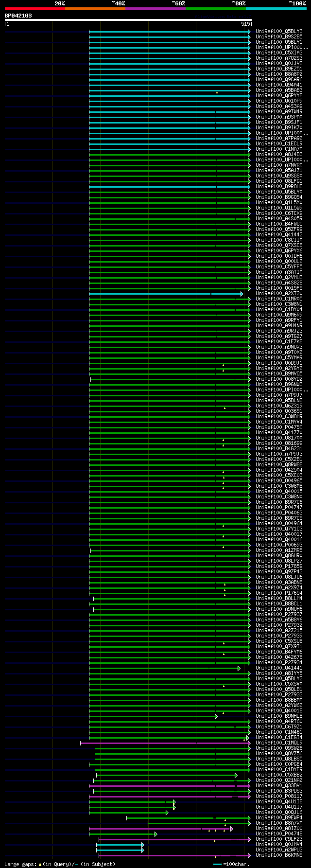311x868 pixels.
Task: Select hit label UniRef100_Q8LFG1
Action: tap(279, 181)
